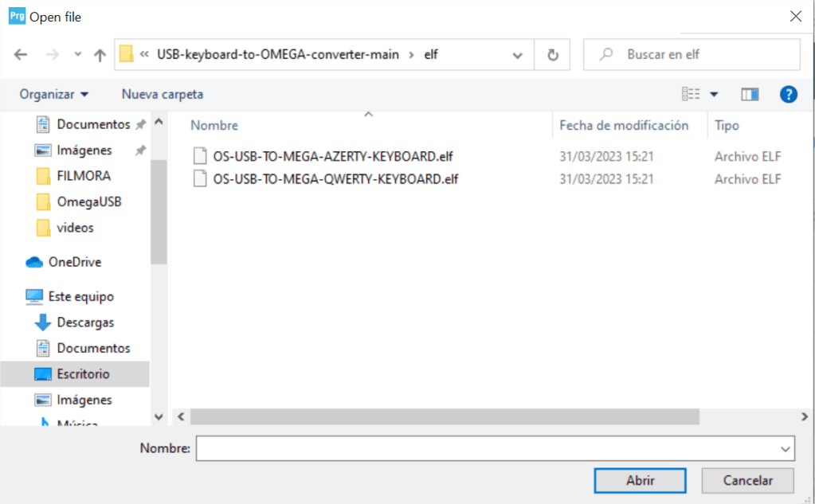Click the horizontal scrollbar in file list
Image resolution: width=815 pixels, height=504 pixels.
pos(445,416)
